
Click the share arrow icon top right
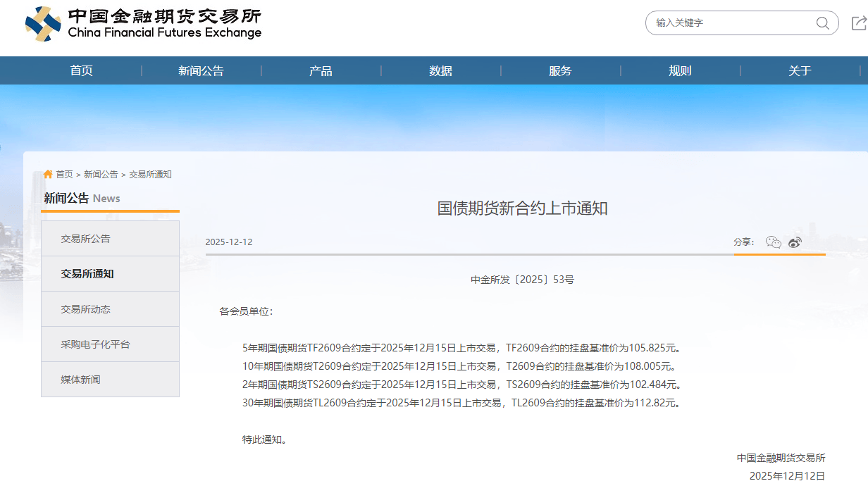(x=859, y=23)
